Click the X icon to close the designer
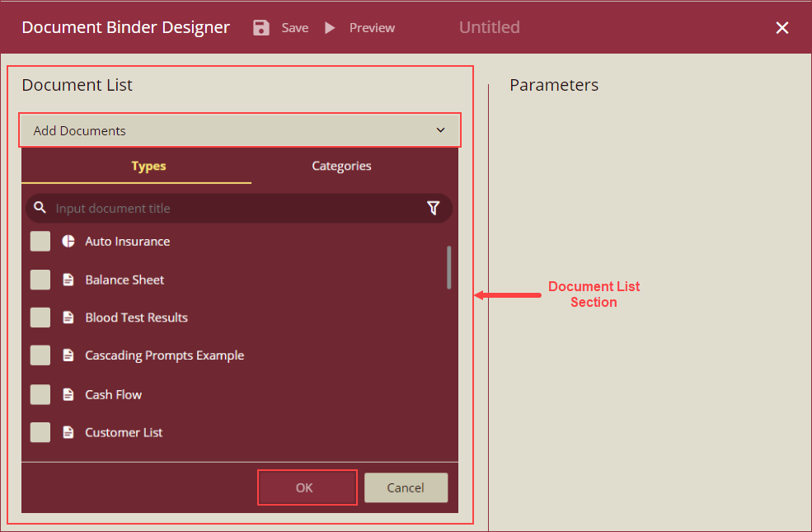 [781, 27]
